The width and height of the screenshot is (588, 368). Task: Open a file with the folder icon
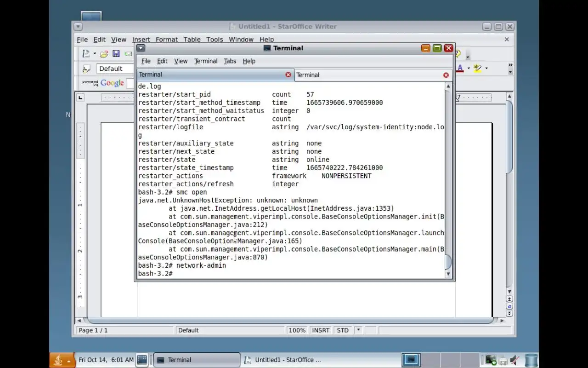pos(104,54)
